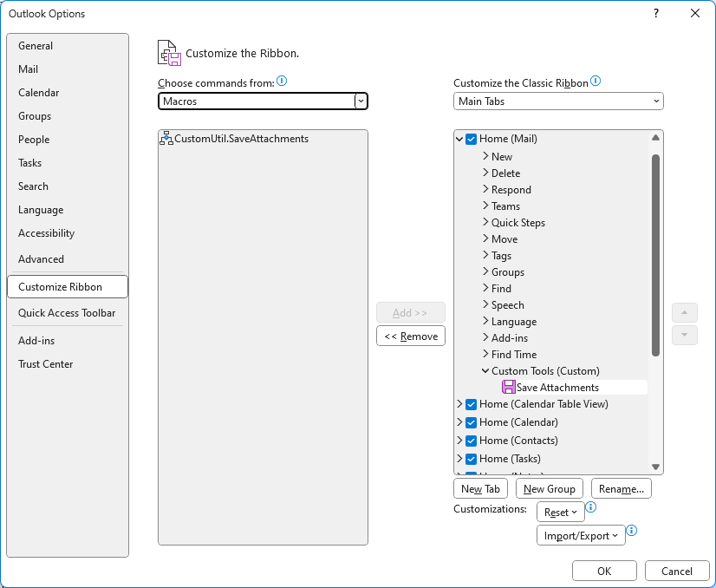Image resolution: width=716 pixels, height=588 pixels.
Task: Expand the Respond group chevron
Action: click(x=485, y=189)
